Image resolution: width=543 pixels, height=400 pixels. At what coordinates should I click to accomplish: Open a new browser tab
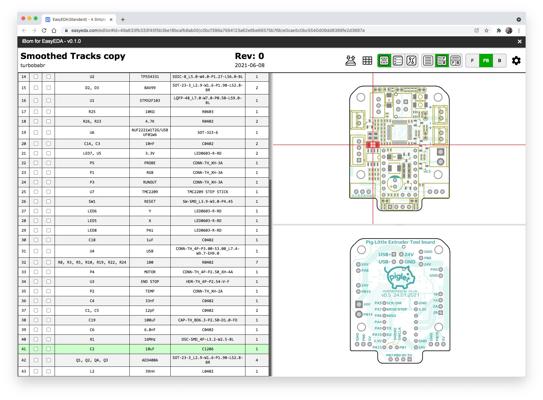123,20
